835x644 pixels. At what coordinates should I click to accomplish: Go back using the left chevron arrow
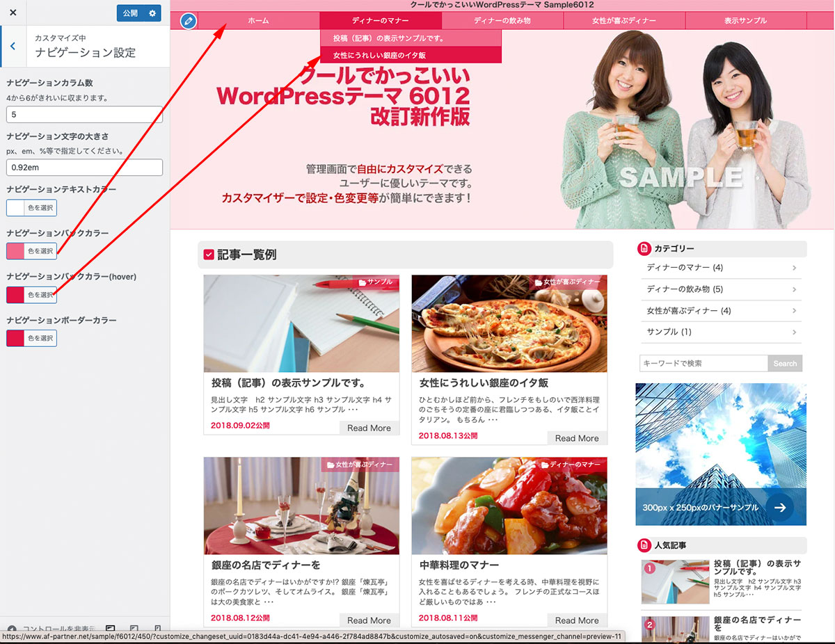pyautogui.click(x=13, y=47)
